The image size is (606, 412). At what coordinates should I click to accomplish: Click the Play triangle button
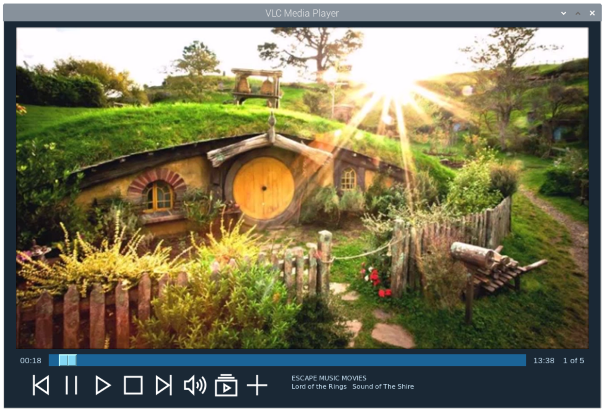click(x=103, y=385)
